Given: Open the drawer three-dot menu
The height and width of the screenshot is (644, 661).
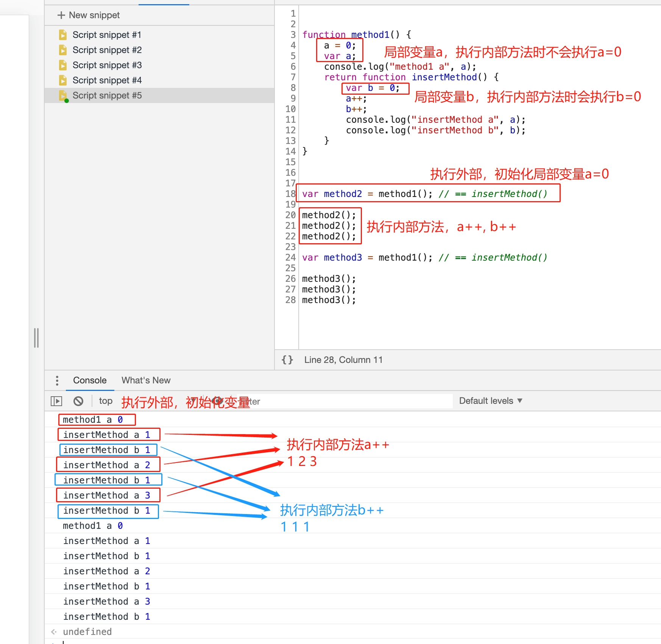Looking at the screenshot, I should pyautogui.click(x=57, y=380).
